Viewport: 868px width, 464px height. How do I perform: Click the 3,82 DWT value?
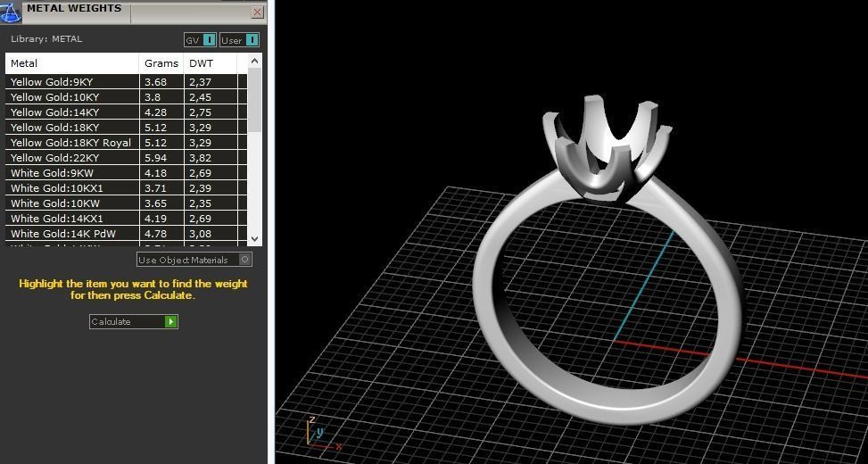201,158
